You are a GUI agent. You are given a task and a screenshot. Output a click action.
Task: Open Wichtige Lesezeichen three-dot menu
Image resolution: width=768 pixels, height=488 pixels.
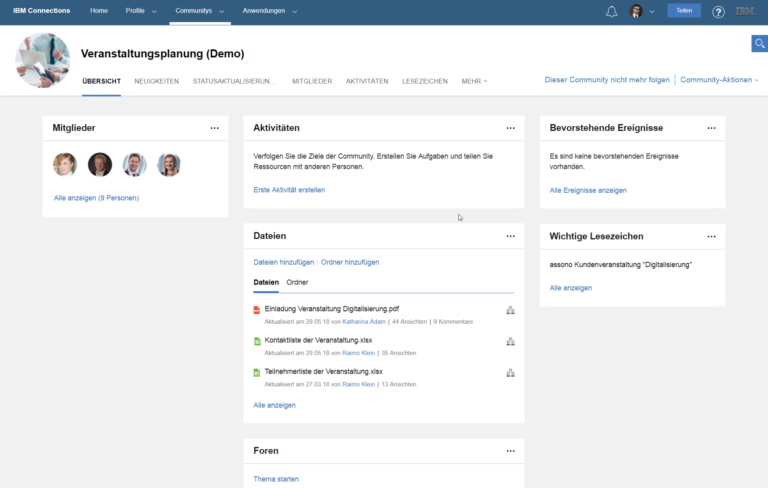click(711, 237)
